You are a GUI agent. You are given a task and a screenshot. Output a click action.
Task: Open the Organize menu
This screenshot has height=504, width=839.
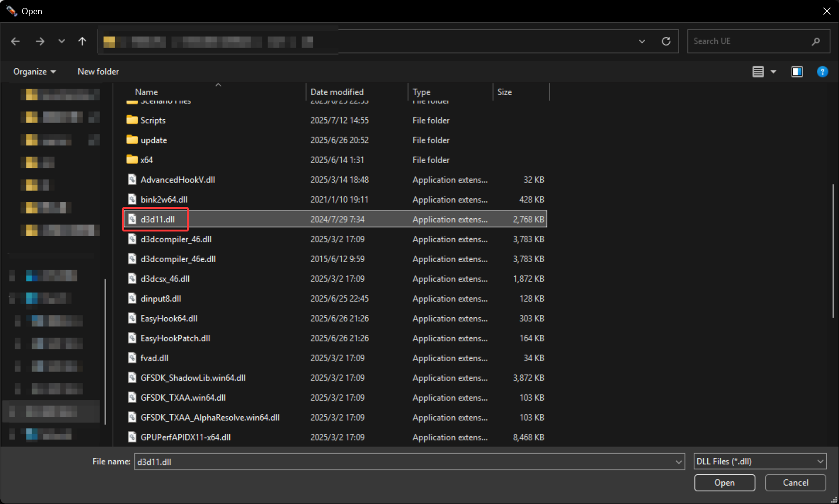tap(34, 72)
